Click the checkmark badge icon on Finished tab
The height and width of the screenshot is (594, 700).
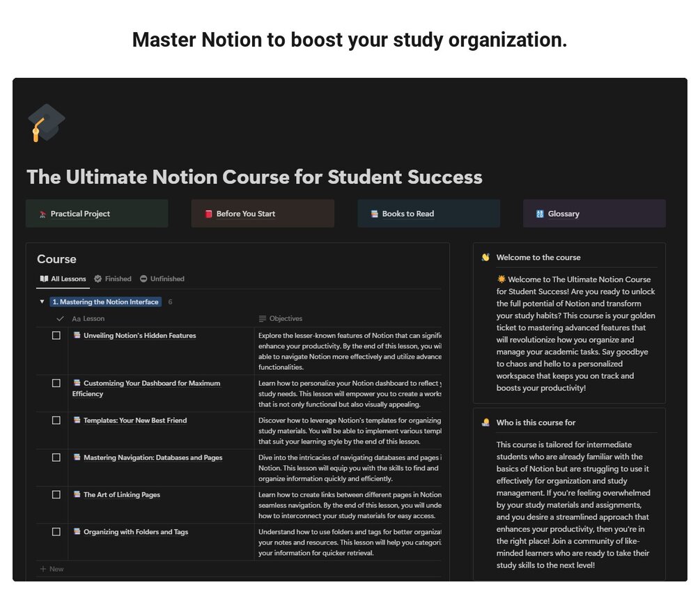pyautogui.click(x=98, y=279)
